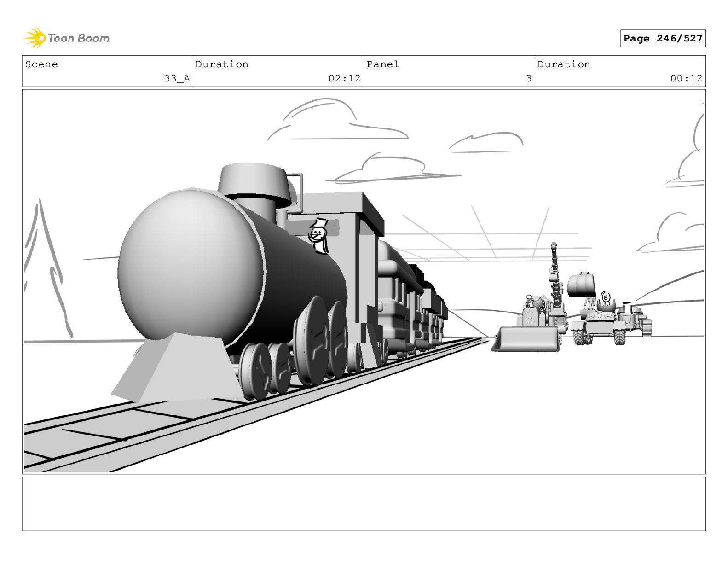
Task: Click the panel duration value 00:12
Action: point(686,79)
